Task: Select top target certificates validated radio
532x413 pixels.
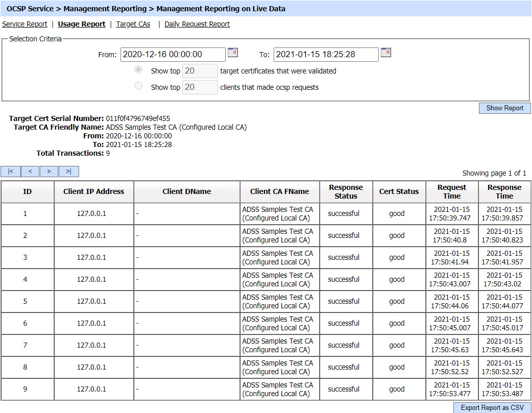Action: (x=138, y=70)
